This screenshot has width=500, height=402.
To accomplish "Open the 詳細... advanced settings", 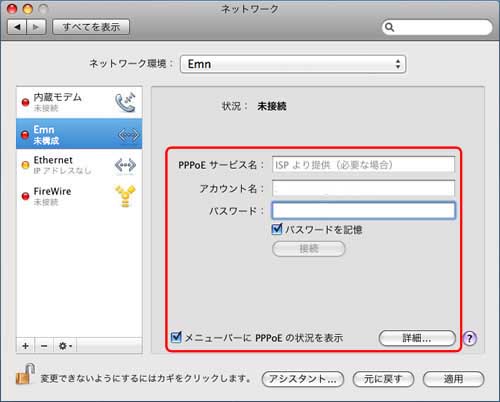I will coord(417,338).
